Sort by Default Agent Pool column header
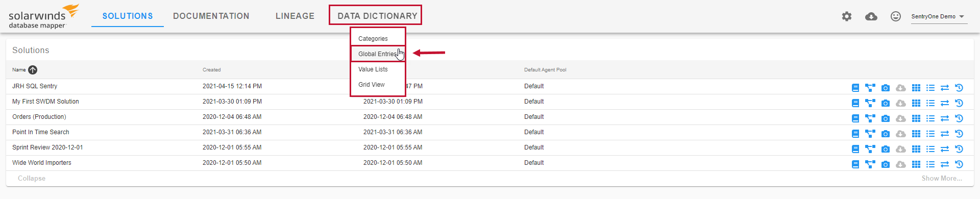This screenshot has height=199, width=980. [x=545, y=70]
